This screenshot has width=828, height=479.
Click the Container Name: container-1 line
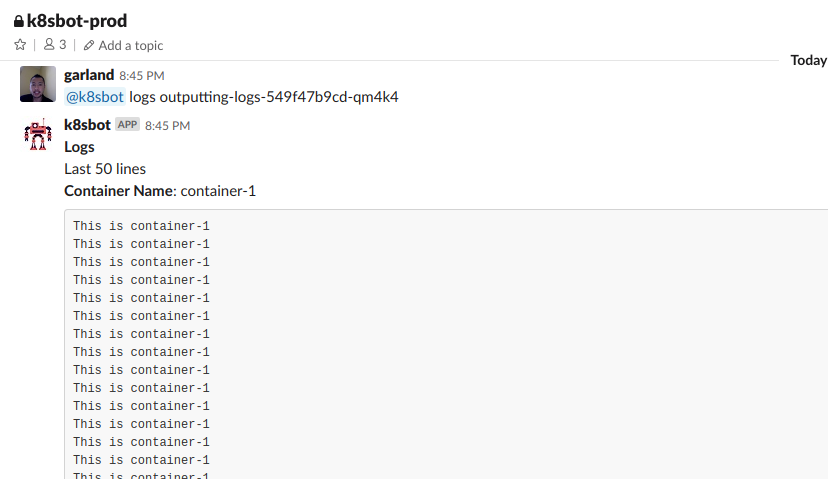160,191
